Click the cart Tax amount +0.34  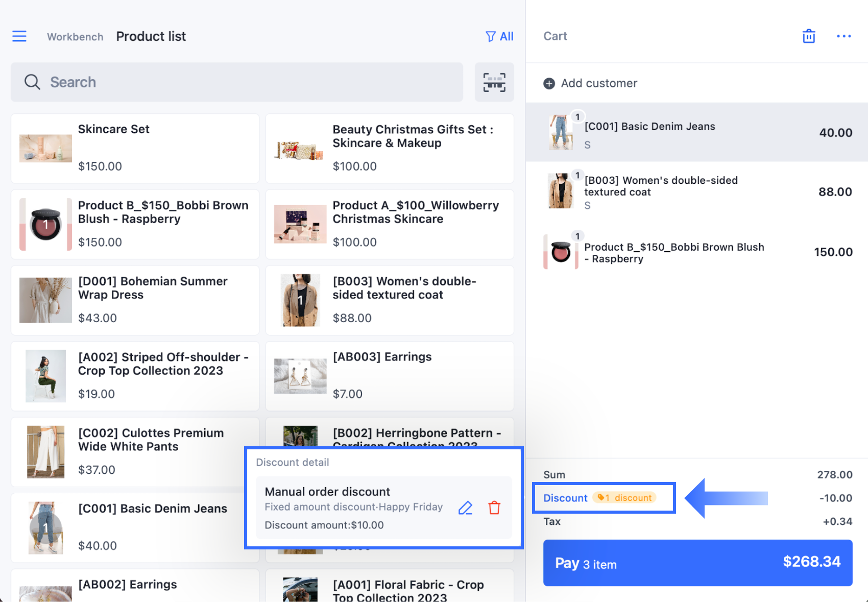tap(837, 521)
